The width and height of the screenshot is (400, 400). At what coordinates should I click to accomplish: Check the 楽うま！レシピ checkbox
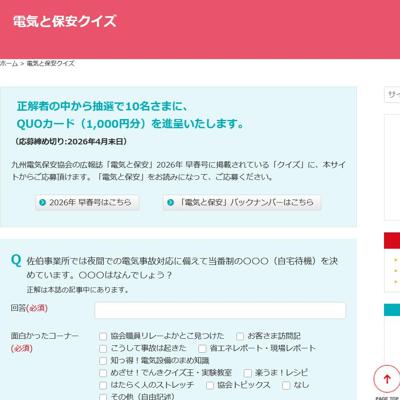click(x=248, y=373)
